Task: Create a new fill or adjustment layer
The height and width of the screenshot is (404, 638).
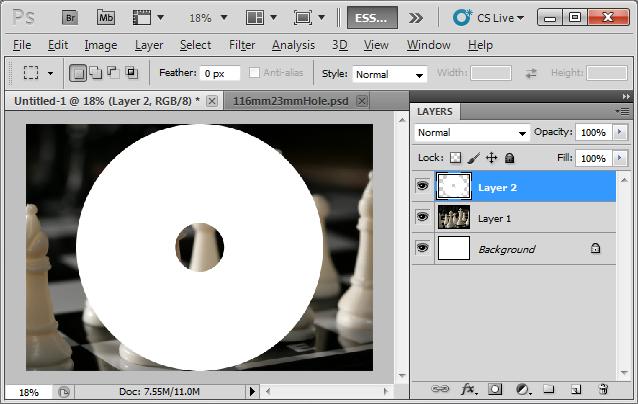Action: tap(523, 389)
